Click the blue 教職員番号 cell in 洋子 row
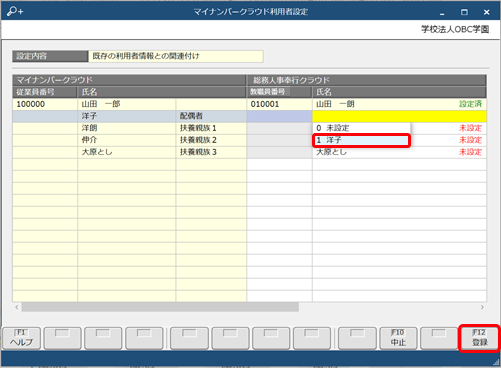Viewport: 501px width, 368px height. (279, 116)
